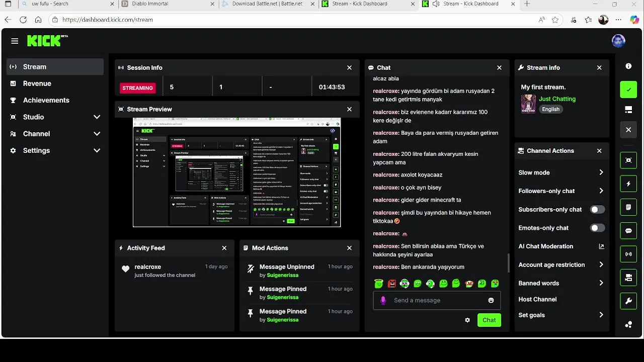Image resolution: width=644 pixels, height=362 pixels.
Task: Switch to the uw fufu - Search tab
Action: (x=68, y=4)
